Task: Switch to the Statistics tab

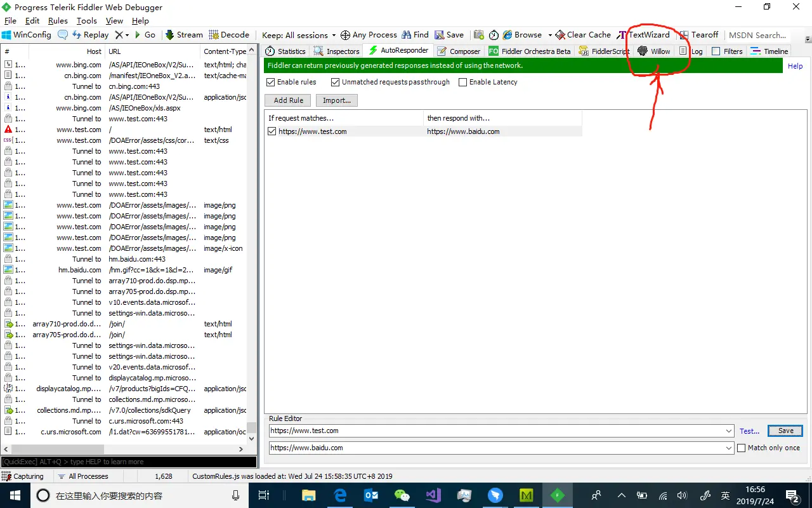Action: [x=286, y=51]
